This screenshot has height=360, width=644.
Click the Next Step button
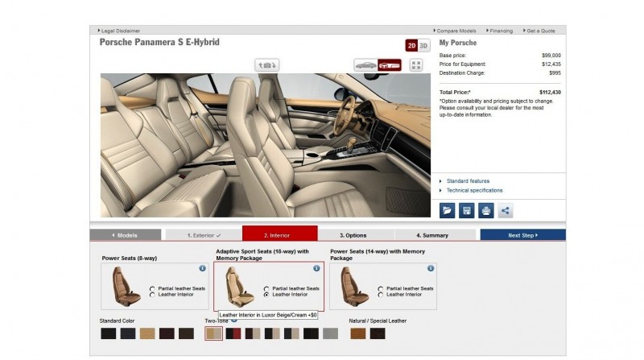click(522, 235)
